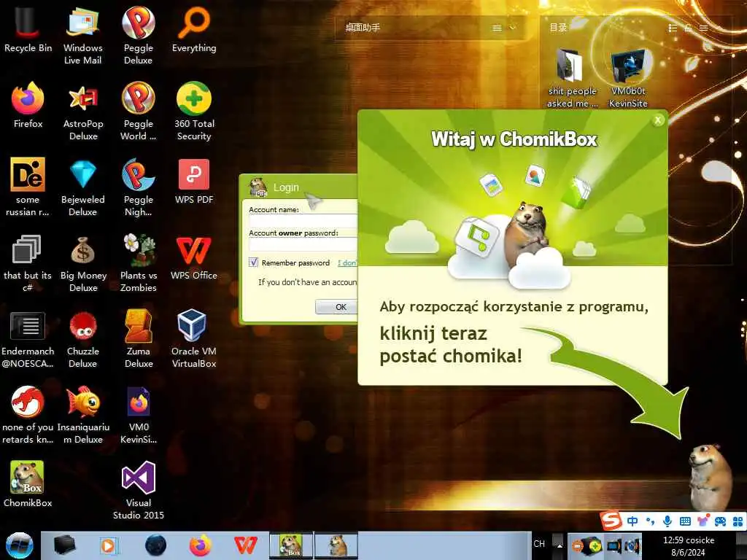
Task: Select the Chuzzle Deluxe icon
Action: (x=83, y=338)
